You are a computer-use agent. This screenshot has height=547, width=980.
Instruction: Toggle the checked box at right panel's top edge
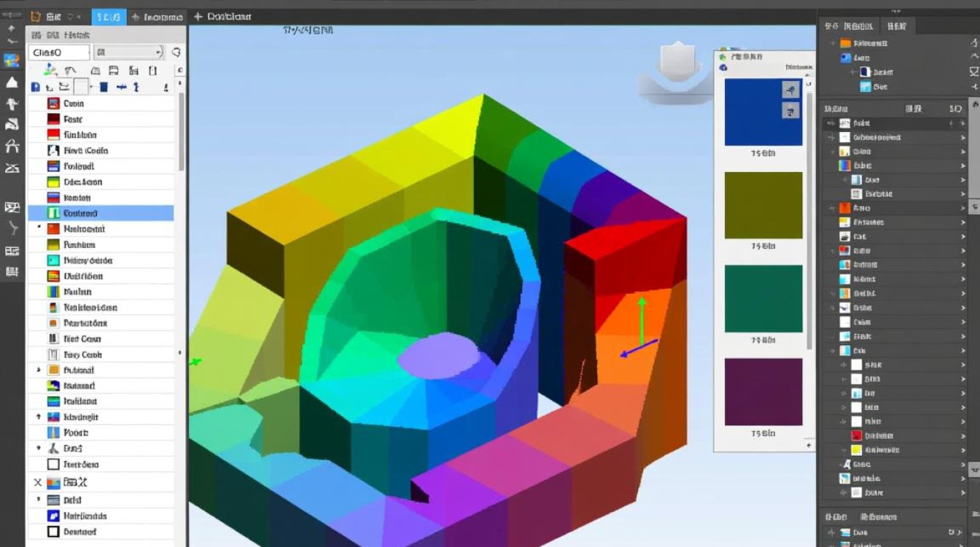974,71
